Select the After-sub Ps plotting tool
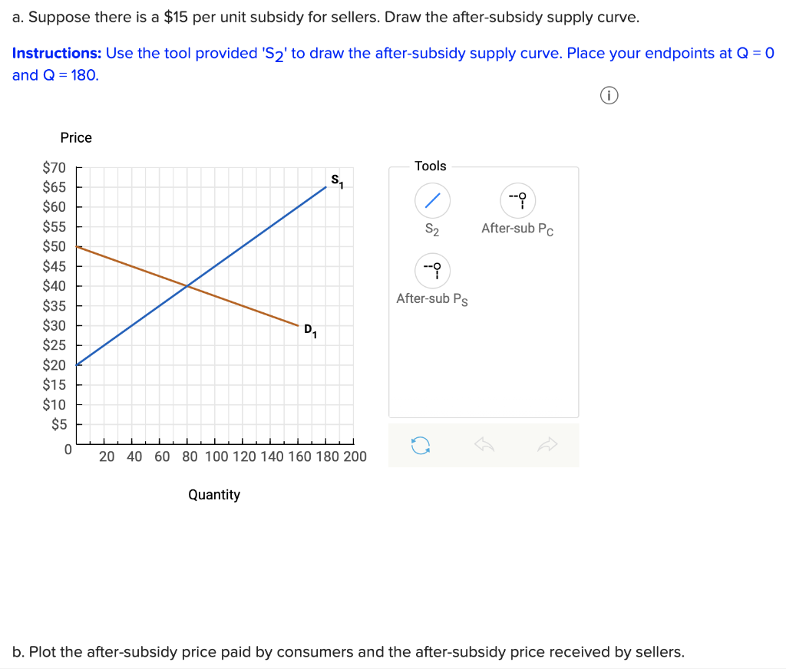This screenshot has height=672, width=786. coord(432,271)
